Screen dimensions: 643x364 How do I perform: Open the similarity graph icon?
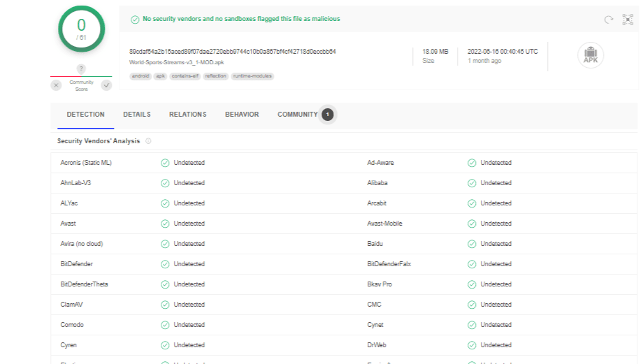[627, 20]
